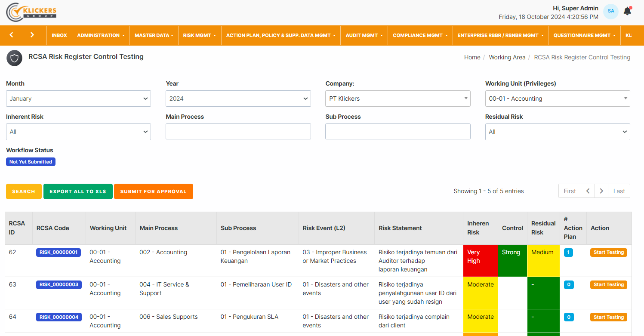Screen dimensions: 644x336
Task: Open action plan count badge for RCSA 62
Action: click(x=568, y=253)
